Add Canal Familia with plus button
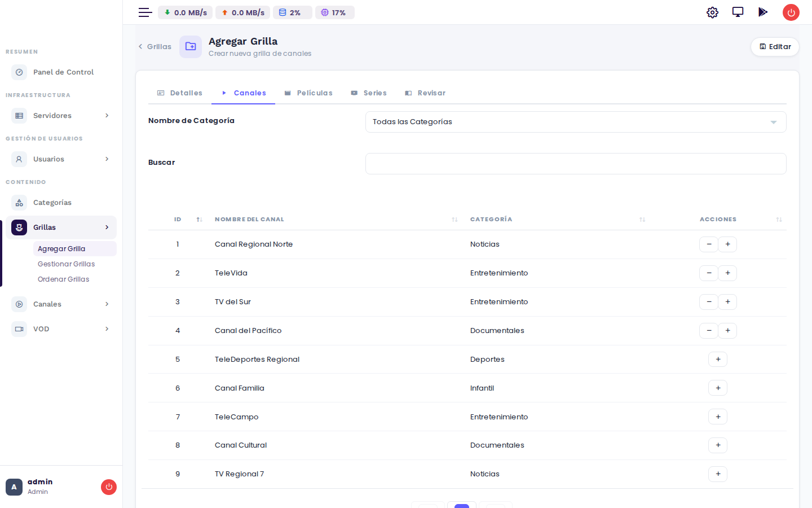Screen dimensions: 812x508 point(718,388)
